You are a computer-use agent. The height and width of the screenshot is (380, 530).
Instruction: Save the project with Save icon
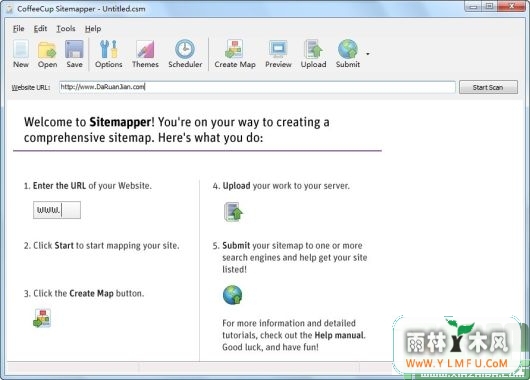click(x=74, y=54)
